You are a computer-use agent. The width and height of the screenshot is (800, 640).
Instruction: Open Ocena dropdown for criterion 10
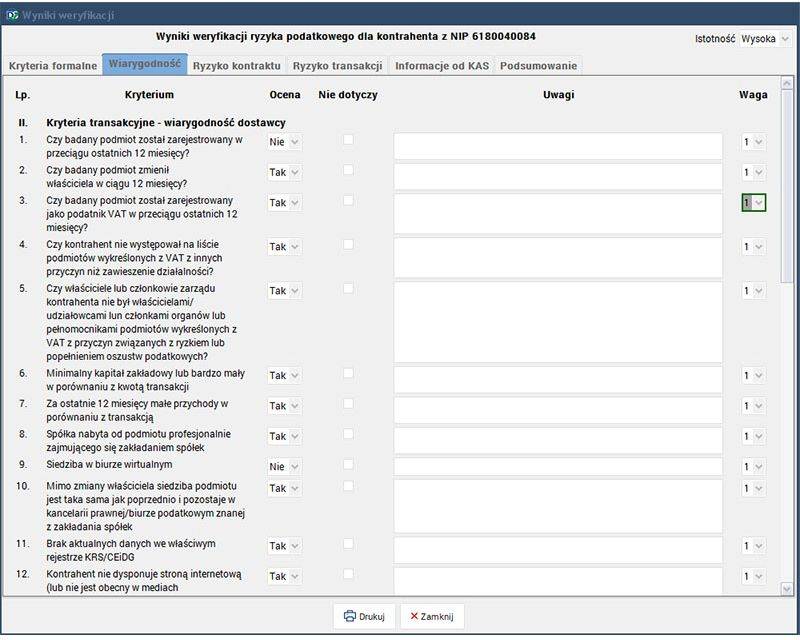284,488
